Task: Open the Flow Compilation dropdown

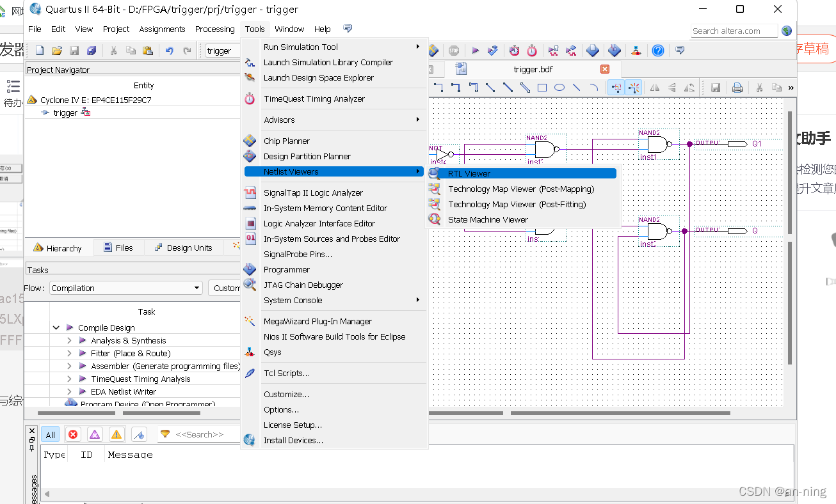Action: (x=126, y=288)
